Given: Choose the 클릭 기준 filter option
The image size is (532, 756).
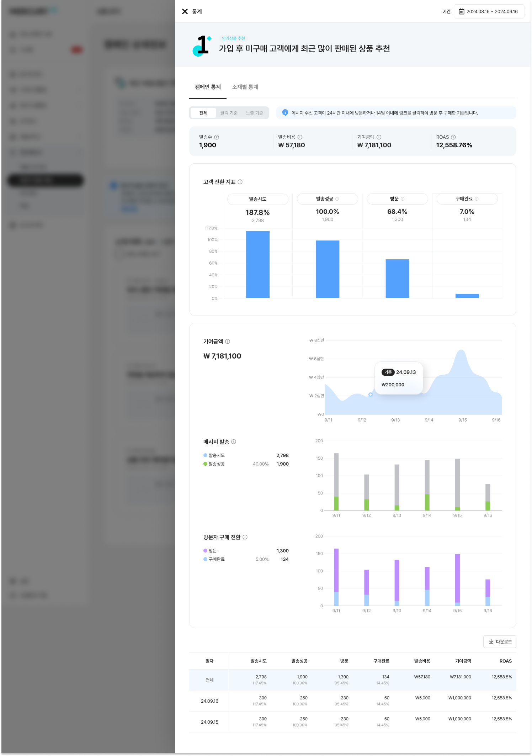Looking at the screenshot, I should coord(229,113).
